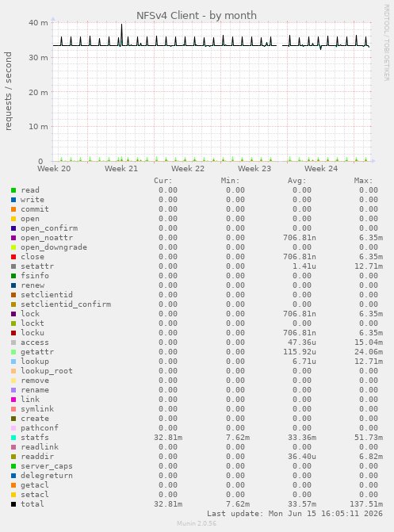Screen dimensions: 394x532
Task: Select the requests / second axis label
Action: coord(8,91)
